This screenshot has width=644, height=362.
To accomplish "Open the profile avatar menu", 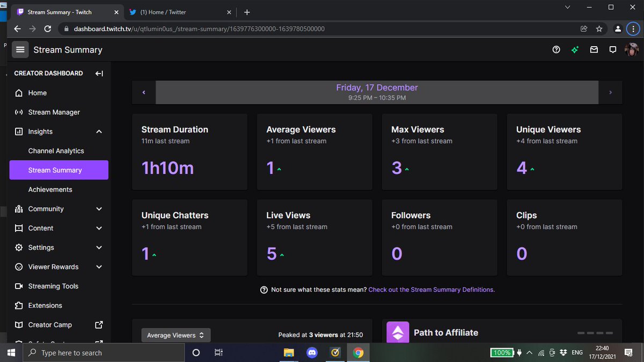I will (632, 49).
